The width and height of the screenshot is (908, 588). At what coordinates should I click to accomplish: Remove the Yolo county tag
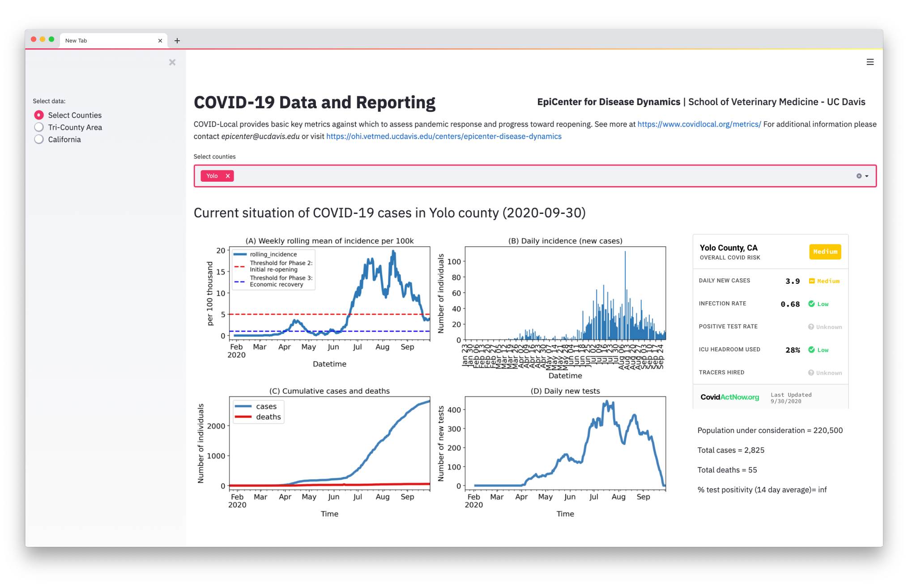click(228, 176)
